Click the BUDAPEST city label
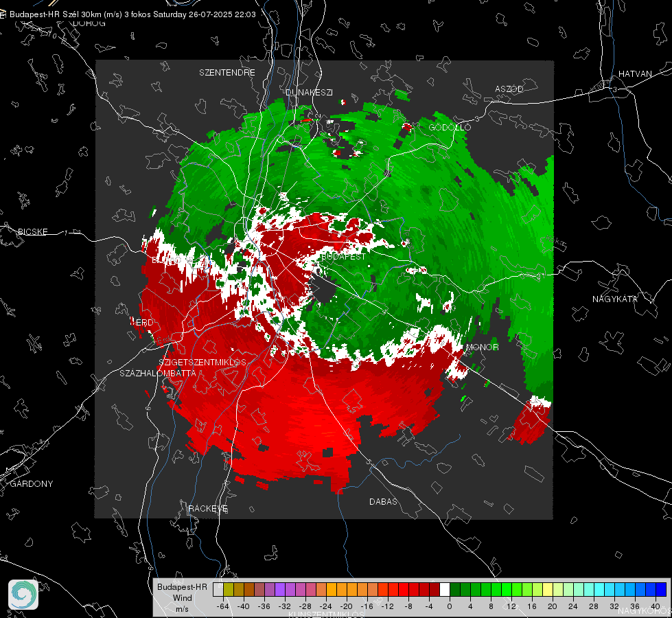The height and width of the screenshot is (618, 672). 343,256
